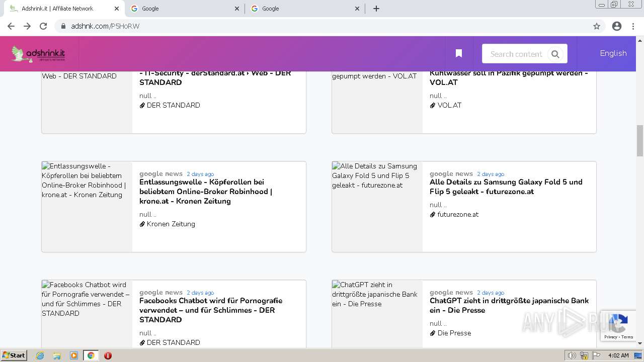Click the taskbar clock showing 4:02 AM
Viewport: 644px width, 362px height.
618,355
